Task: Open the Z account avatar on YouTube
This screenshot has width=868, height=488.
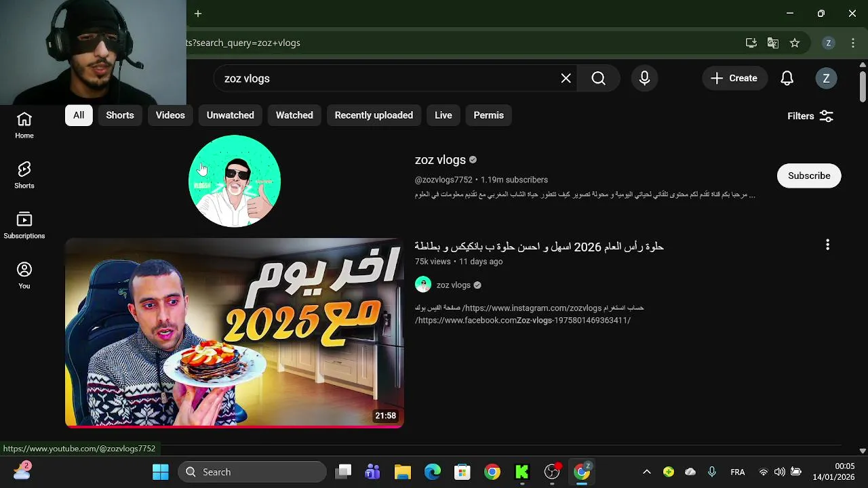Action: (826, 79)
